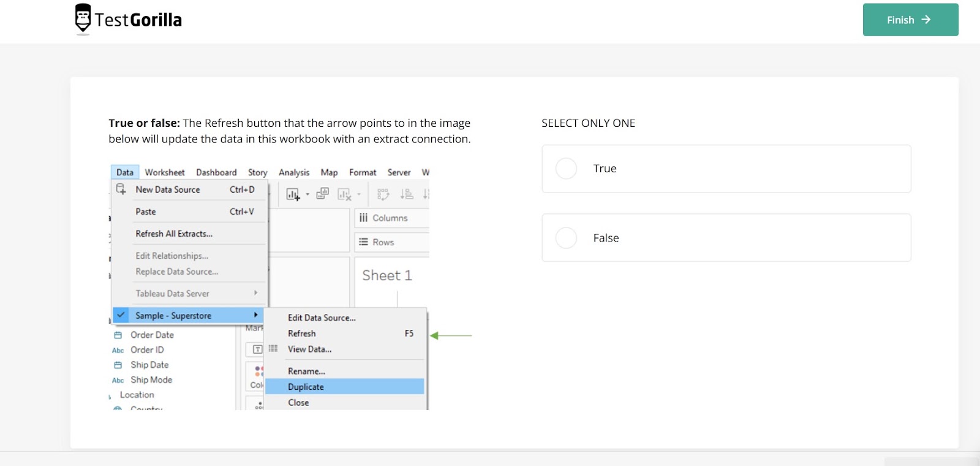Click the View Data grid icon

tap(273, 349)
